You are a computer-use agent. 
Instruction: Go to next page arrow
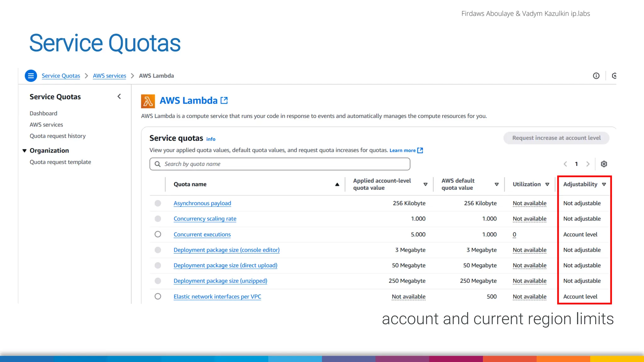coord(588,164)
